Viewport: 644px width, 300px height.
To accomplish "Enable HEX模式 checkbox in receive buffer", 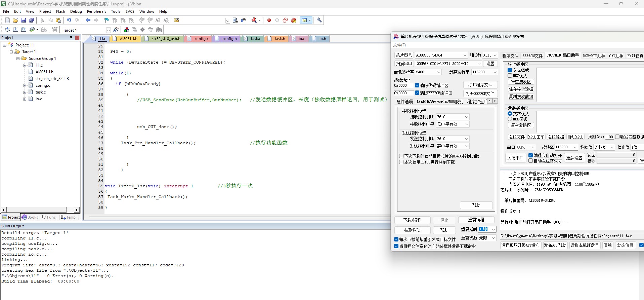I will 510,76.
